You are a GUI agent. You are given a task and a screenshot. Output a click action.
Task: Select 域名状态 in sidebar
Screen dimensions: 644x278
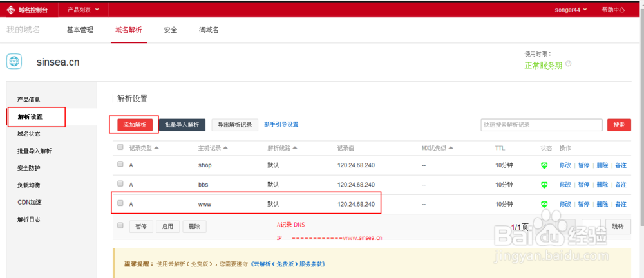pos(29,134)
